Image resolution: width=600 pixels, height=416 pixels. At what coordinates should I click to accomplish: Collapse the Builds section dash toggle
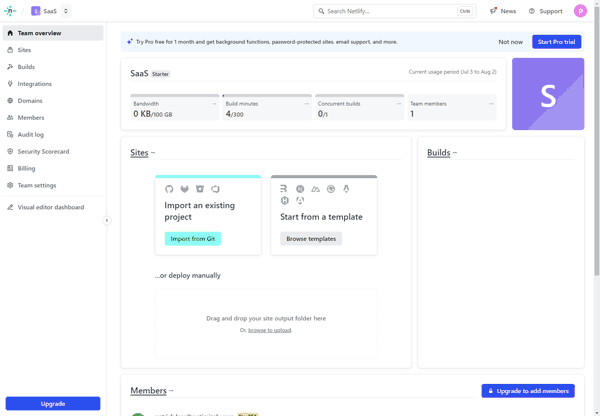coord(455,153)
